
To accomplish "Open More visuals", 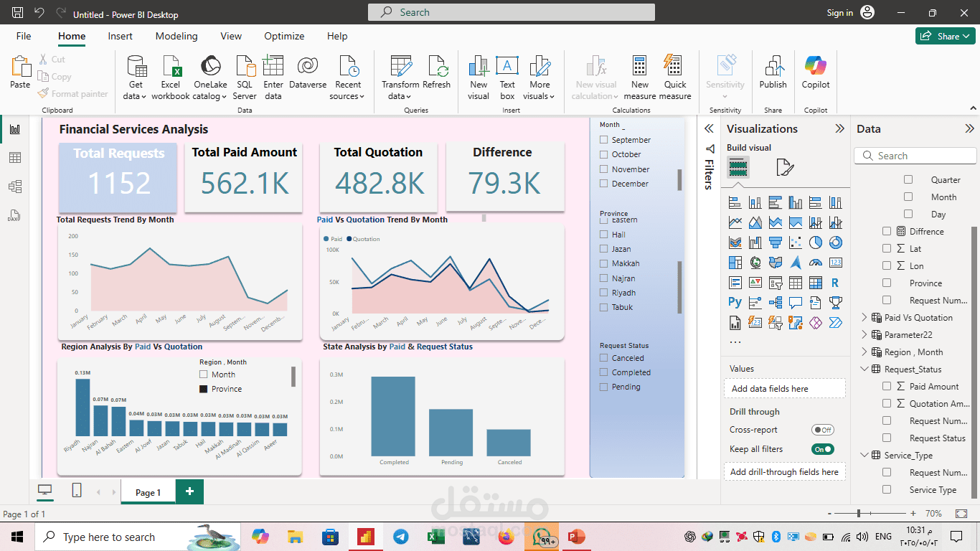I will (540, 77).
